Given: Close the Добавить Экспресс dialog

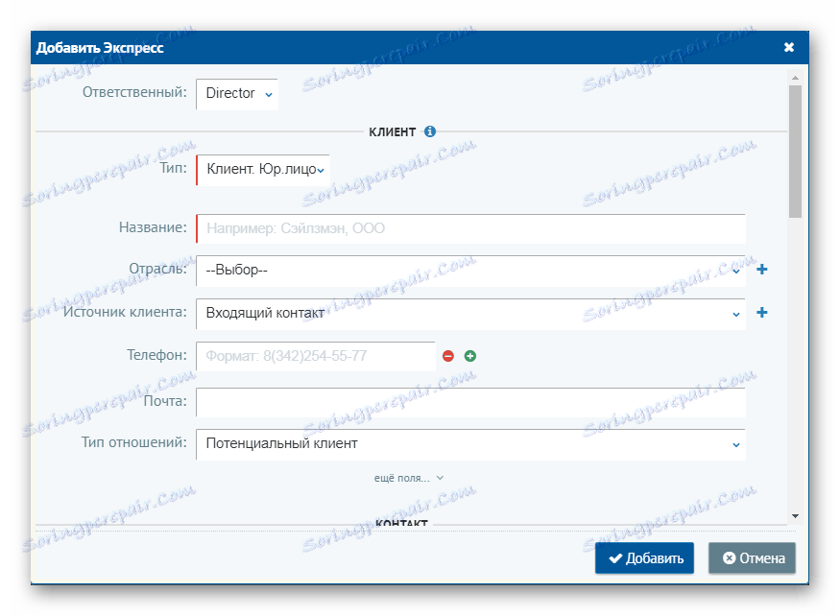Looking at the screenshot, I should pyautogui.click(x=788, y=47).
